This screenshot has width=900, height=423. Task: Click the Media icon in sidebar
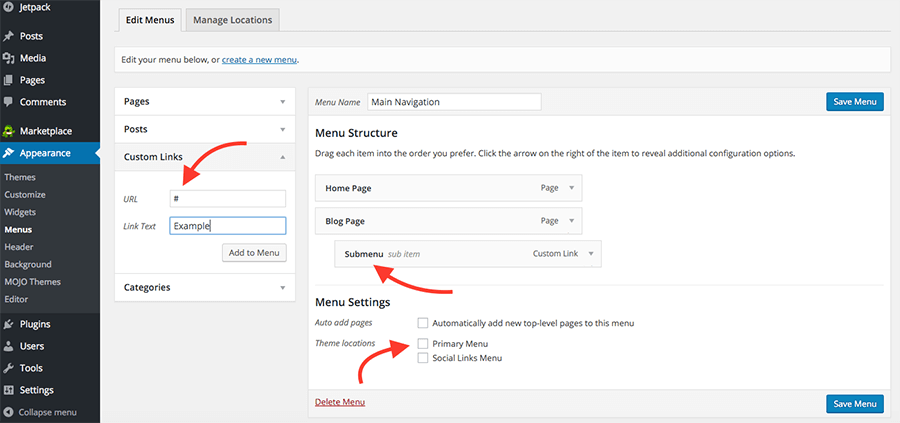[x=8, y=58]
